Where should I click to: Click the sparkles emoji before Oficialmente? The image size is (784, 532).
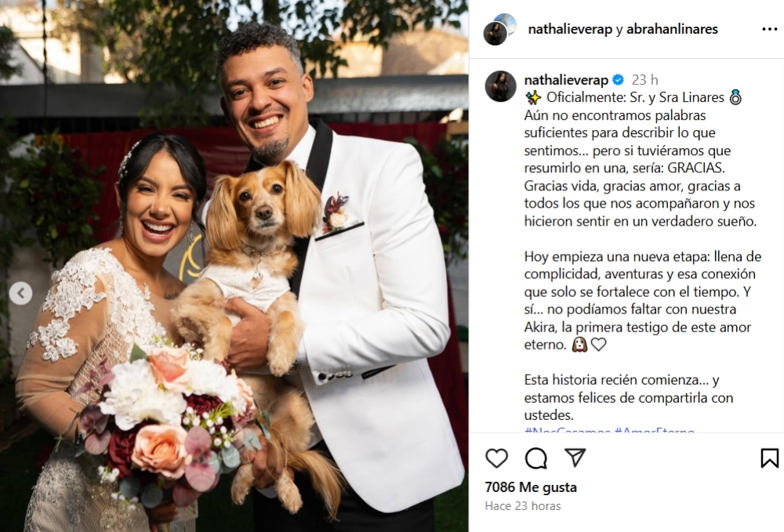click(x=533, y=97)
